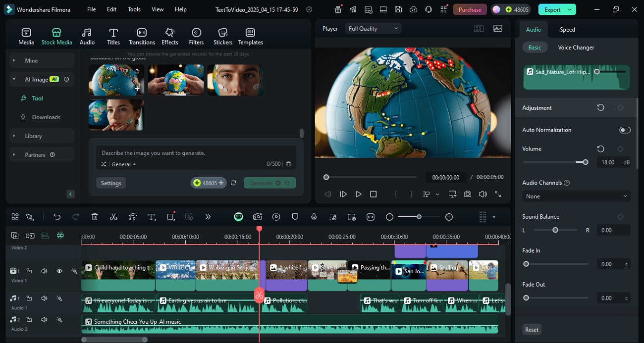
Task: Click the Sound Balance slider handle
Action: (555, 230)
